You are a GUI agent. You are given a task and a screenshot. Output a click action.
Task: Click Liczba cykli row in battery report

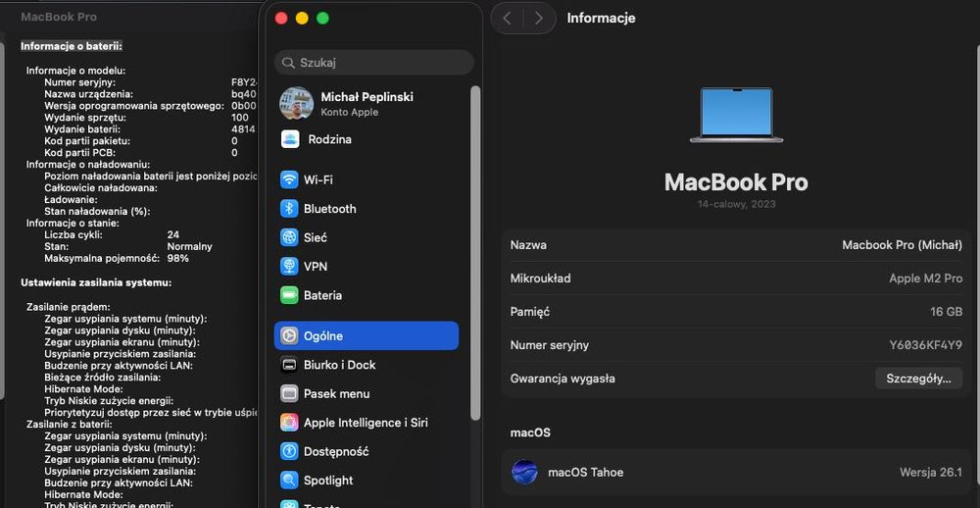pos(112,234)
